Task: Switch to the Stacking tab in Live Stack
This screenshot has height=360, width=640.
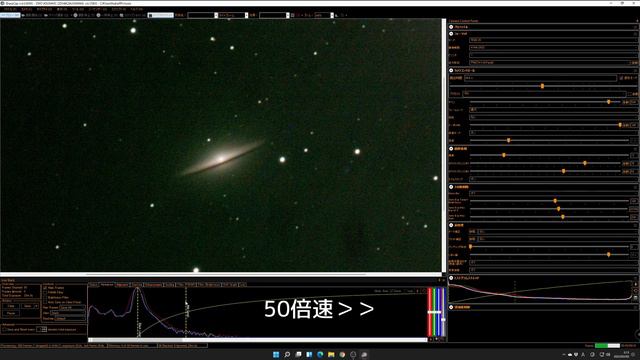Action: coord(137,284)
